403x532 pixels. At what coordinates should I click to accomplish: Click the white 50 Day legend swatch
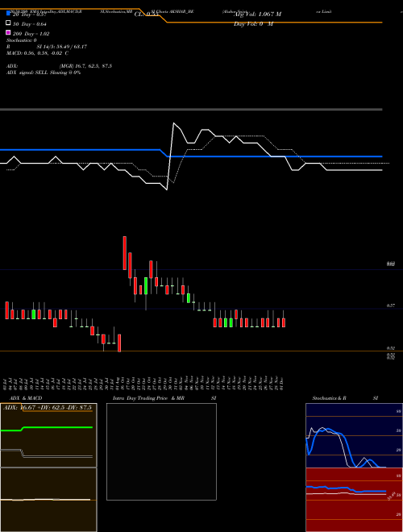(x=8, y=23)
